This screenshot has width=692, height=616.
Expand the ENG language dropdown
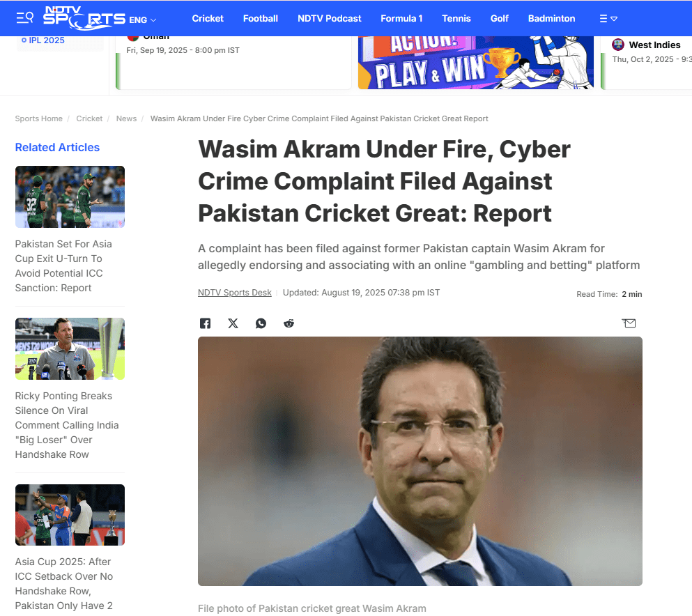(x=143, y=20)
